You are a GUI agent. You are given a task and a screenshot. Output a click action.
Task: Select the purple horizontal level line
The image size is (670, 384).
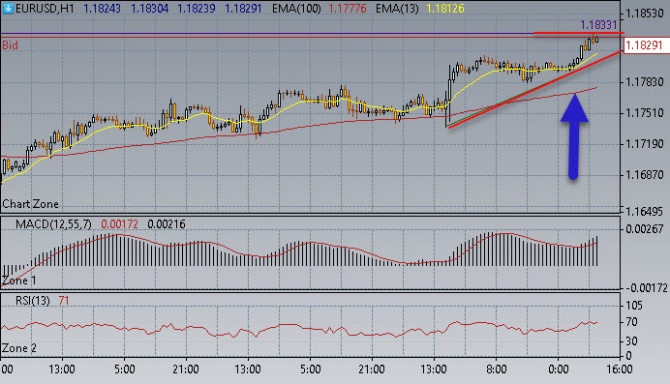click(x=267, y=33)
